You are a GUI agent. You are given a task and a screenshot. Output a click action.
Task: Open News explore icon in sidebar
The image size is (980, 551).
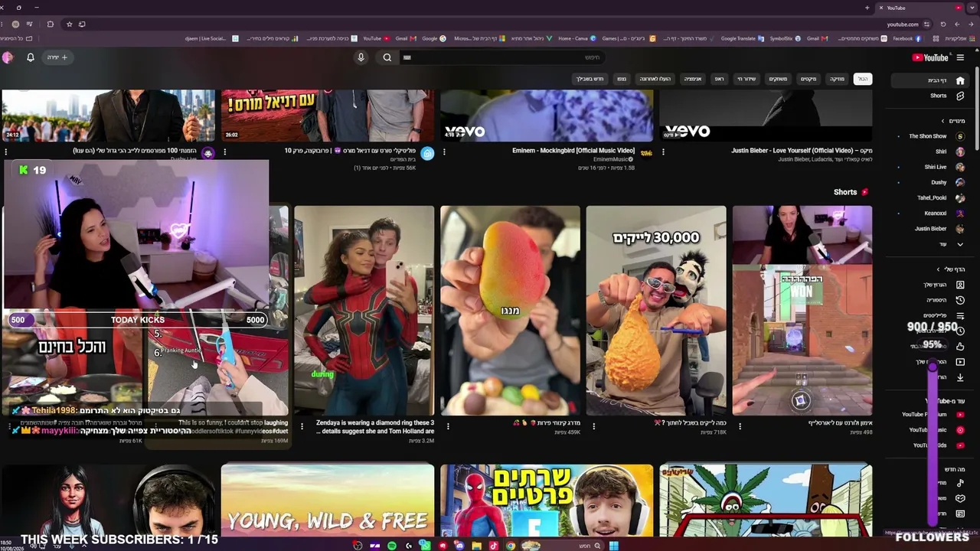click(960, 514)
